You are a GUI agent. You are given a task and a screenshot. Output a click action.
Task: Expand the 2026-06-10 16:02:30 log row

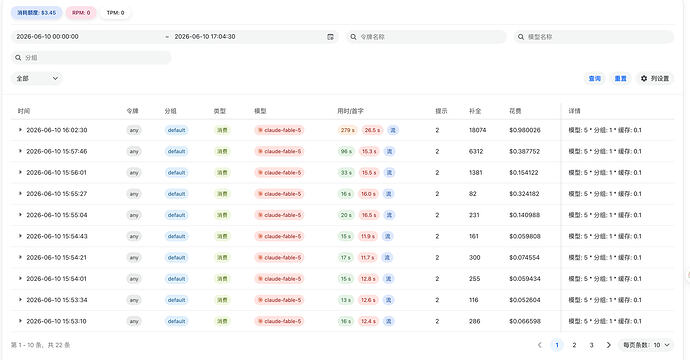(x=20, y=130)
